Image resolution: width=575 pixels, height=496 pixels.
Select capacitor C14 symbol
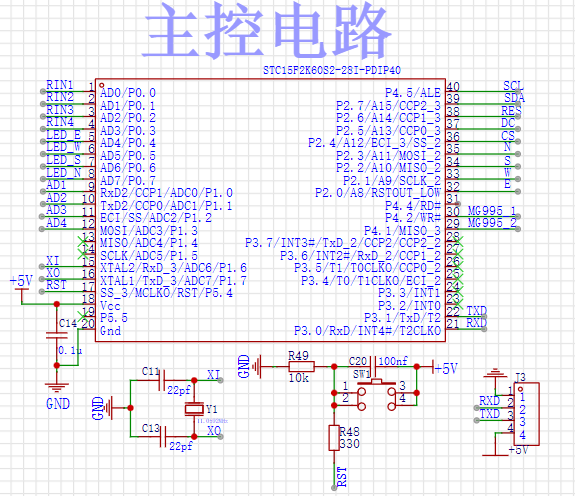(x=56, y=335)
